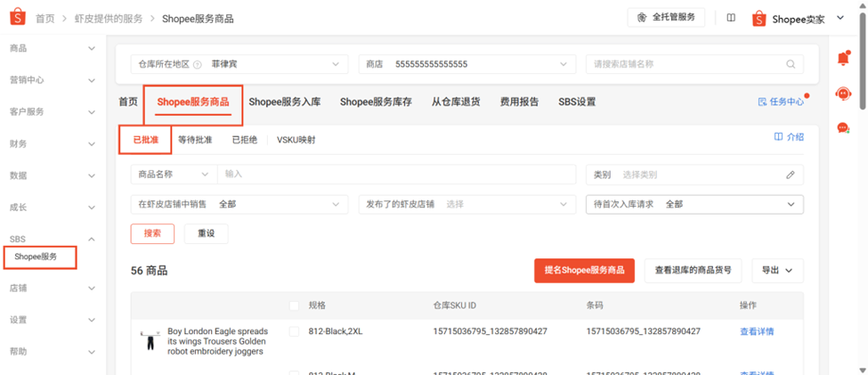The height and width of the screenshot is (375, 868).
Task: Open the 商品名称 search type dropdown
Action: [x=174, y=174]
